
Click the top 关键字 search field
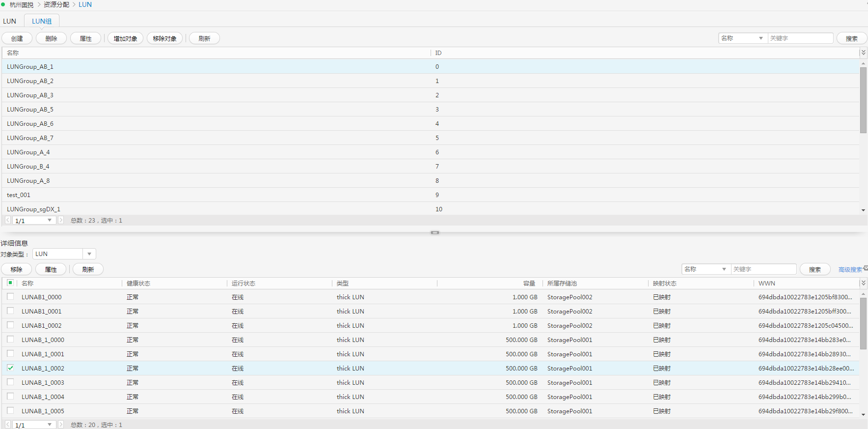click(800, 38)
